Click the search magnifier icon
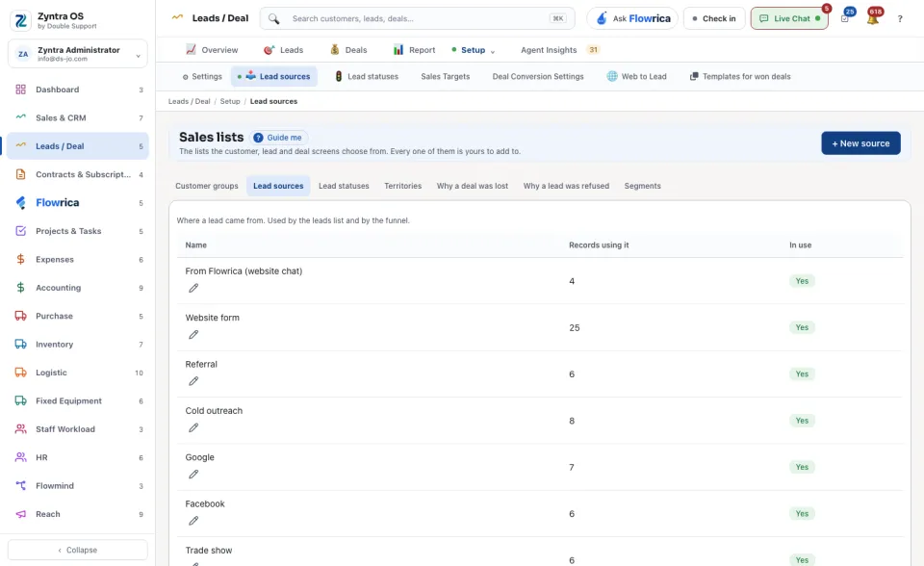Screen dimensions: 924x566 274,19
